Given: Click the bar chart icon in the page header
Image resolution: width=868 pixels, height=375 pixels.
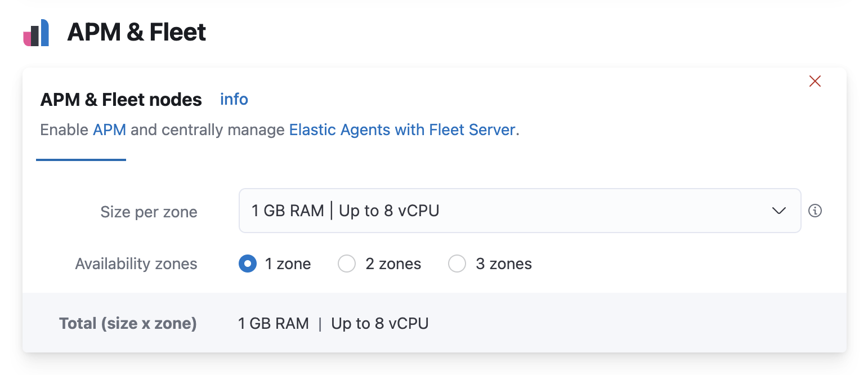Looking at the screenshot, I should click(x=36, y=32).
